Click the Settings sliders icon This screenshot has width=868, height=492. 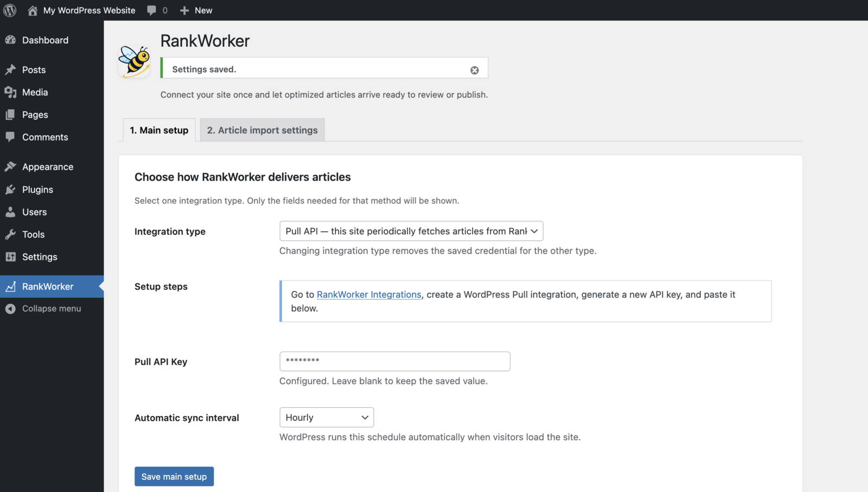click(10, 257)
